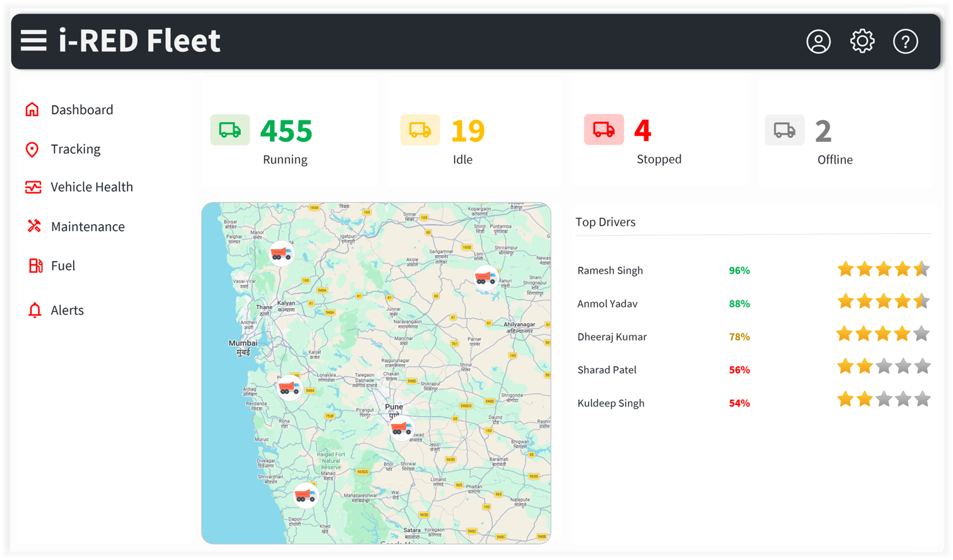Click driver name Ramesh Singh

point(610,271)
